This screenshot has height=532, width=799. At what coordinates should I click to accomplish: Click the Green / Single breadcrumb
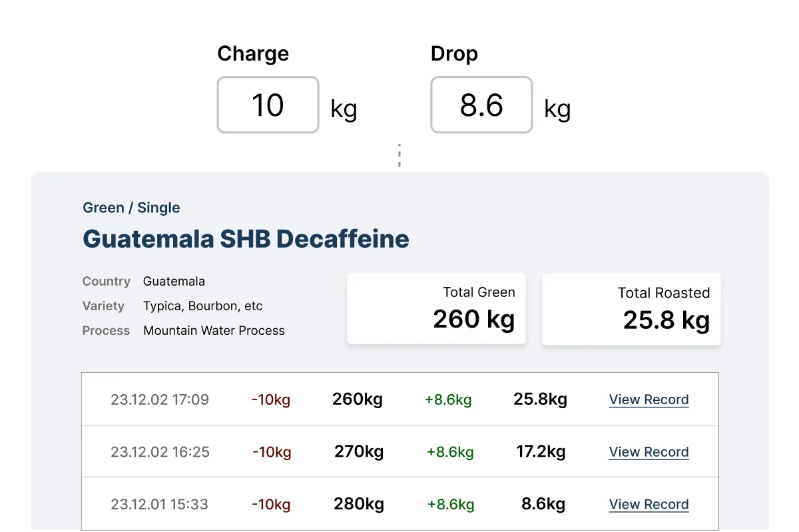131,208
